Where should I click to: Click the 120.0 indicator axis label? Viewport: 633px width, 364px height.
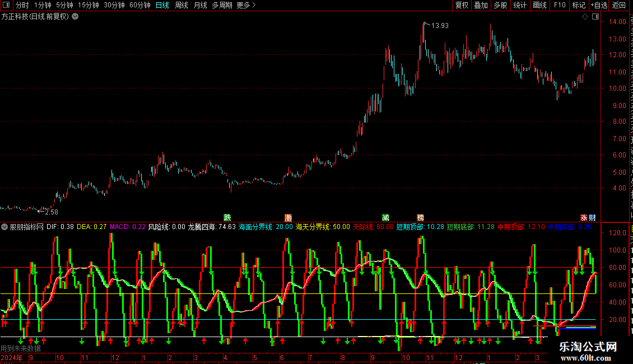[x=618, y=233]
